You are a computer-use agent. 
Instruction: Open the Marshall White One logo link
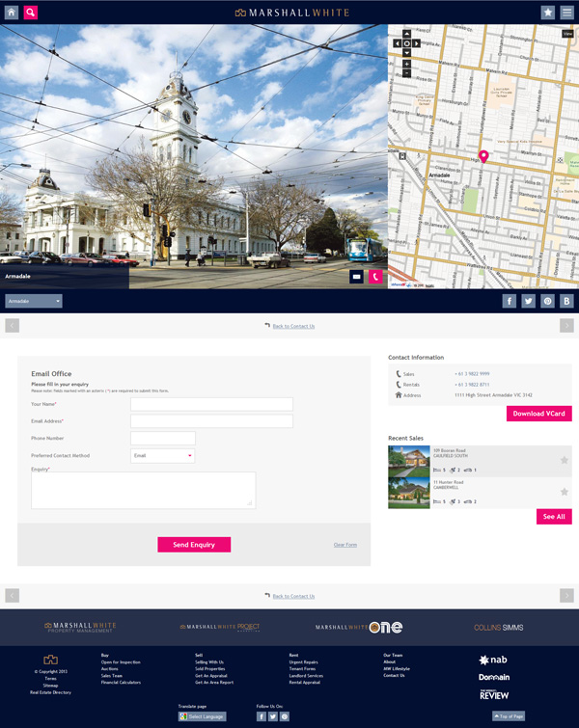coord(359,628)
